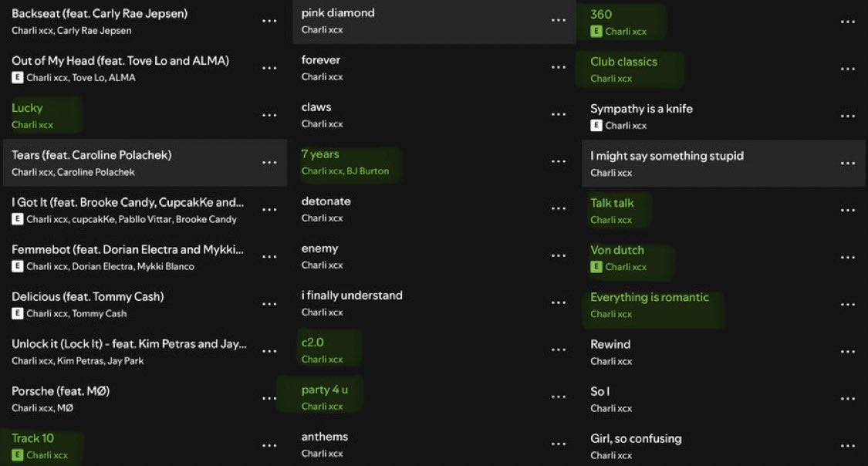Viewport: 868px width, 466px height.
Task: Play the song Backseat (feat. Carly Rae Jepsen)
Action: tap(100, 14)
